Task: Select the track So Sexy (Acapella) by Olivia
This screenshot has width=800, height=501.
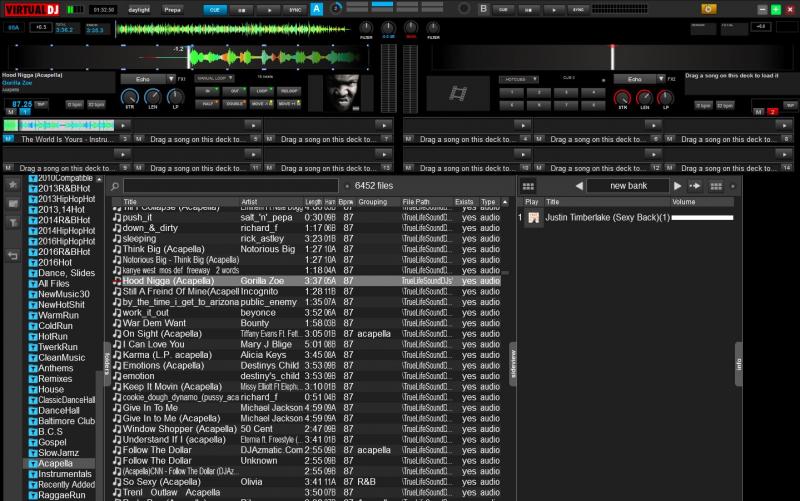Action: (306, 482)
